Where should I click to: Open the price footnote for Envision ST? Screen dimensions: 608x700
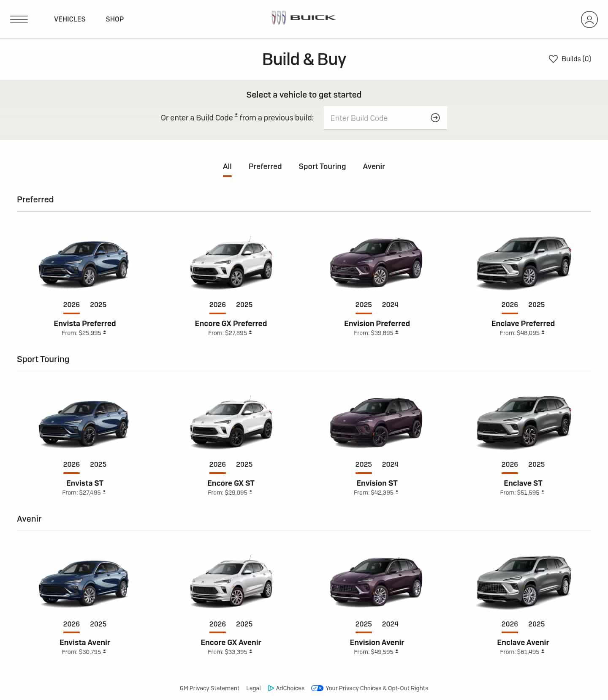[397, 492]
